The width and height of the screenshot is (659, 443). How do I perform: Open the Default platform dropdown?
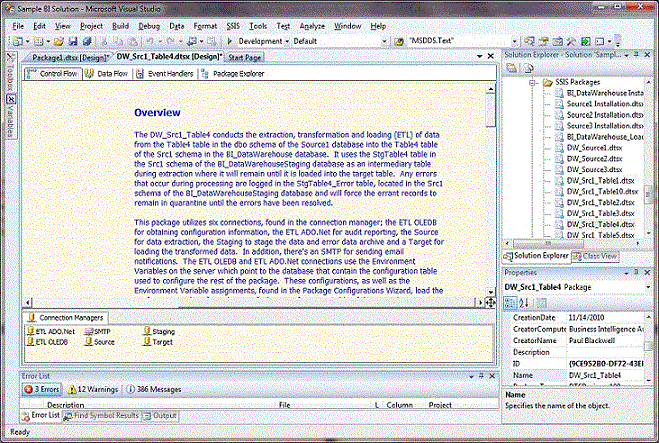tap(384, 41)
